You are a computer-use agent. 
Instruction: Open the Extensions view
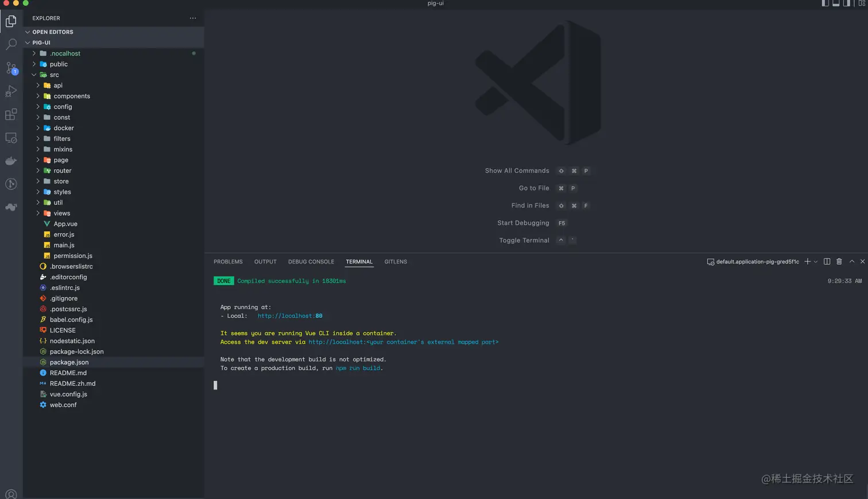11,114
